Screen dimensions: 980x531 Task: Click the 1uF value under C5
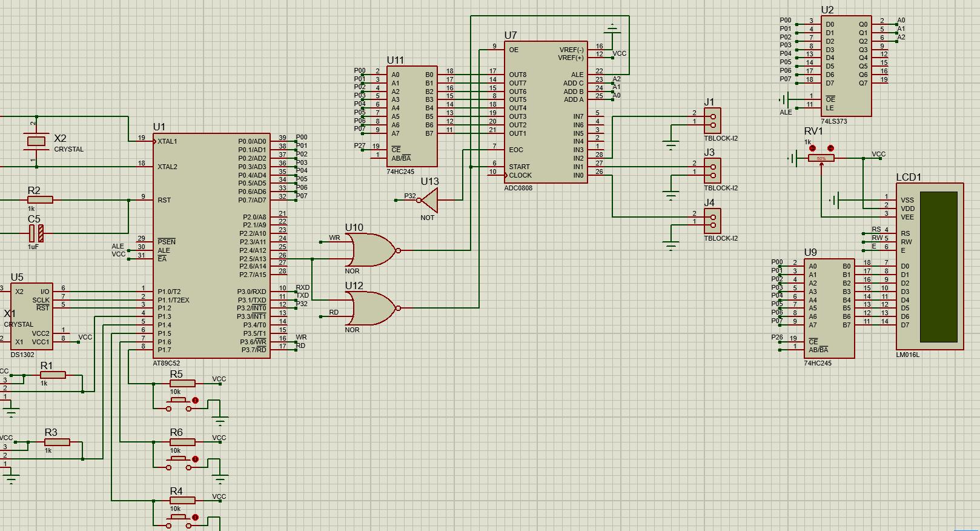coord(33,247)
